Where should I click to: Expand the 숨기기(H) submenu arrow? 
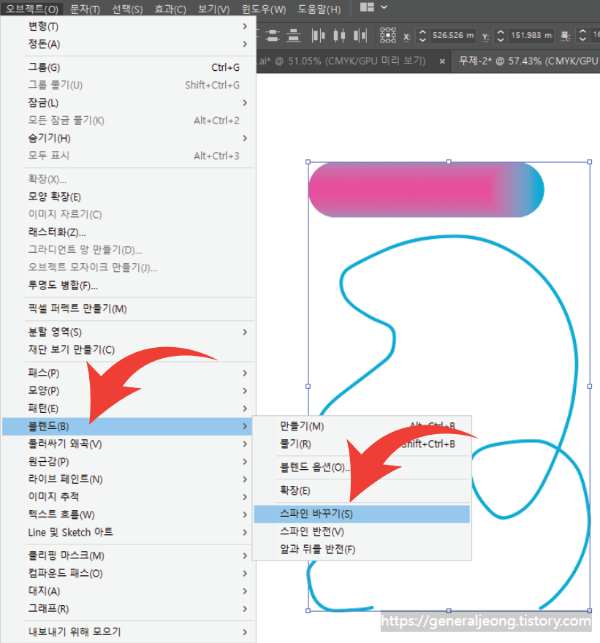pyautogui.click(x=245, y=138)
